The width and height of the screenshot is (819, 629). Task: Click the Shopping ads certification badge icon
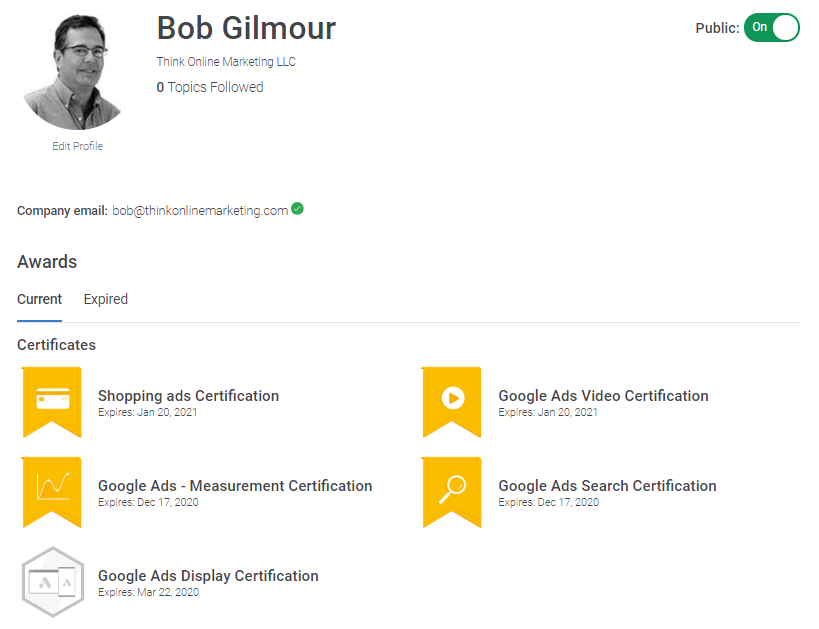pyautogui.click(x=52, y=399)
